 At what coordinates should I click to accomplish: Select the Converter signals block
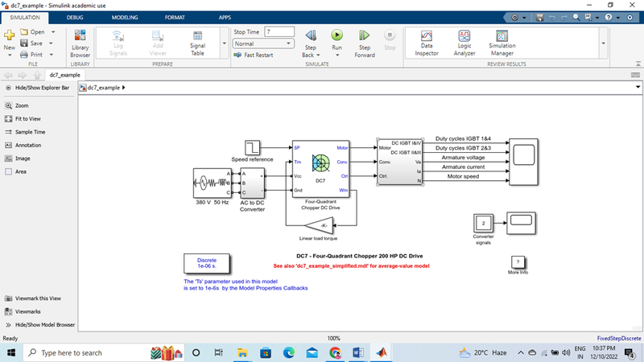pos(483,224)
